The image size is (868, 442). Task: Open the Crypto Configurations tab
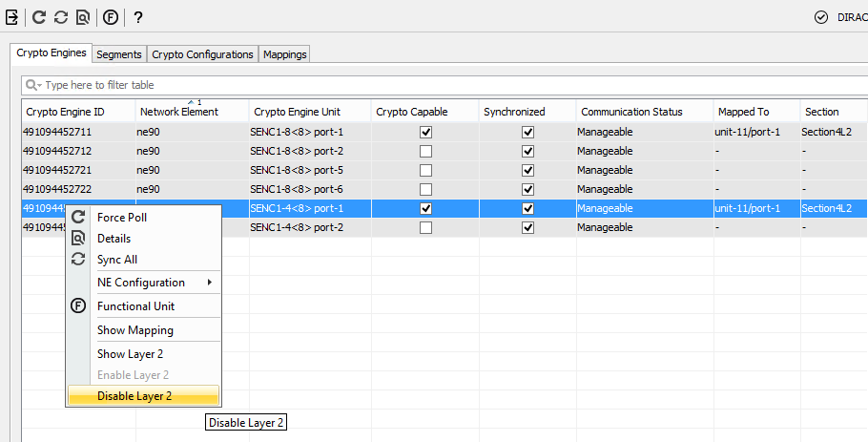click(x=202, y=54)
